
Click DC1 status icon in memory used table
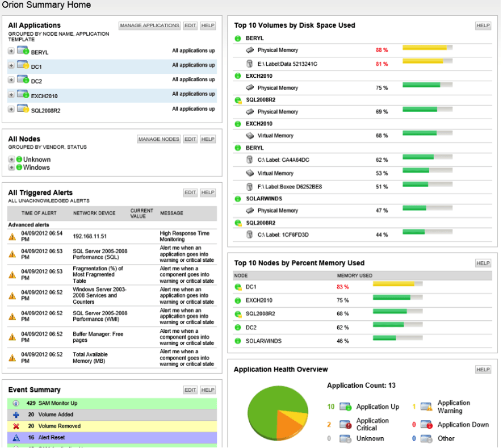coord(238,287)
